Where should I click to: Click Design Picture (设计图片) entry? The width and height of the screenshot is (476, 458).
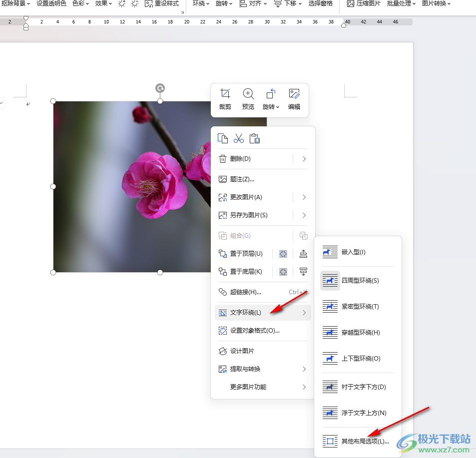(x=263, y=351)
